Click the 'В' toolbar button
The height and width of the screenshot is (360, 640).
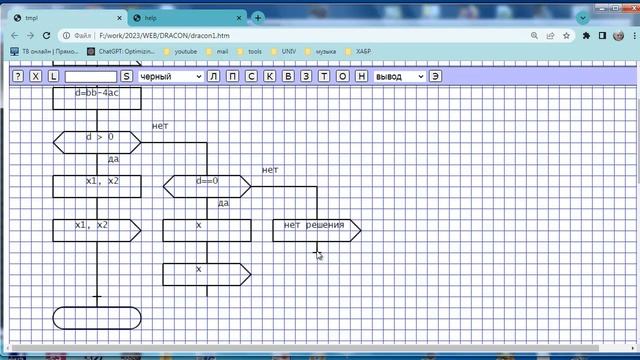click(x=288, y=76)
